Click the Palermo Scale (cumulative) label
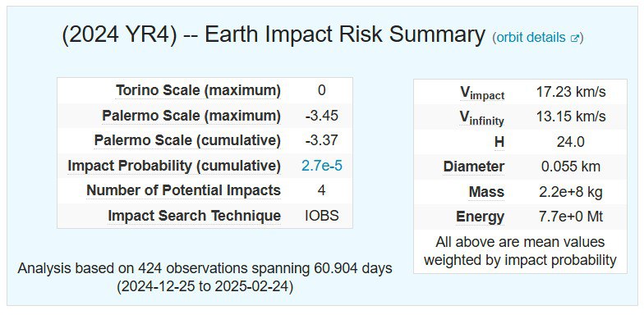This screenshot has height=315, width=644. click(x=187, y=141)
